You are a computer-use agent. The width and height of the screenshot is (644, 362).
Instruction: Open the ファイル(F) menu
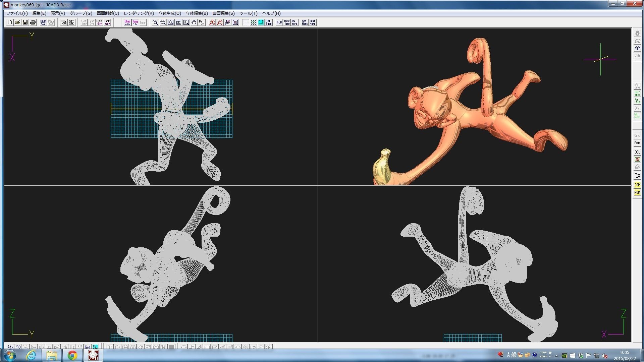17,13
